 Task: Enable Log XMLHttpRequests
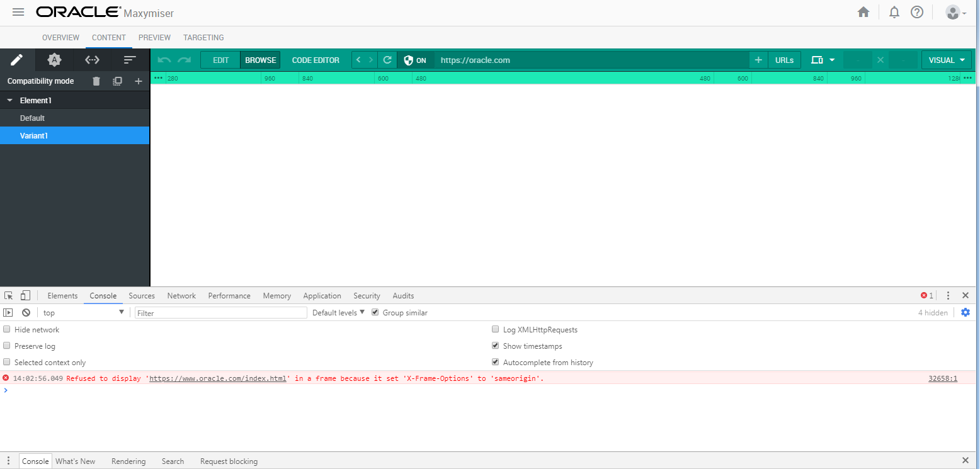pyautogui.click(x=496, y=329)
